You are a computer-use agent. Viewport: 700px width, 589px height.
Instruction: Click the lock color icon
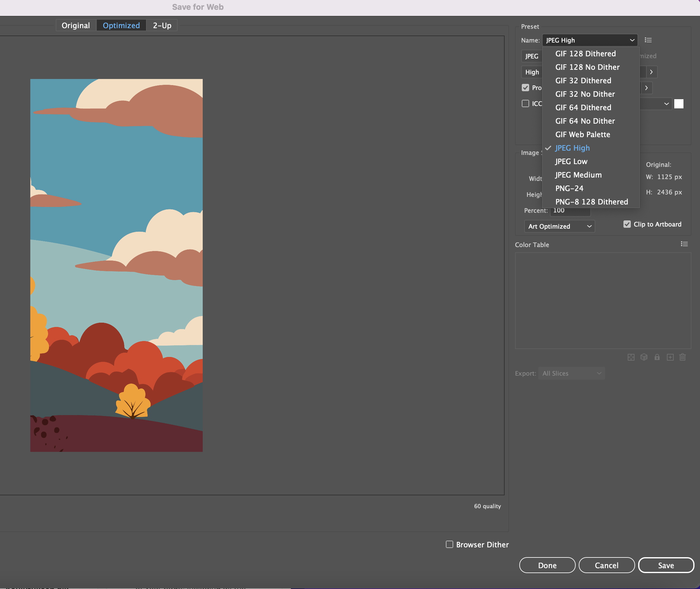tap(657, 357)
